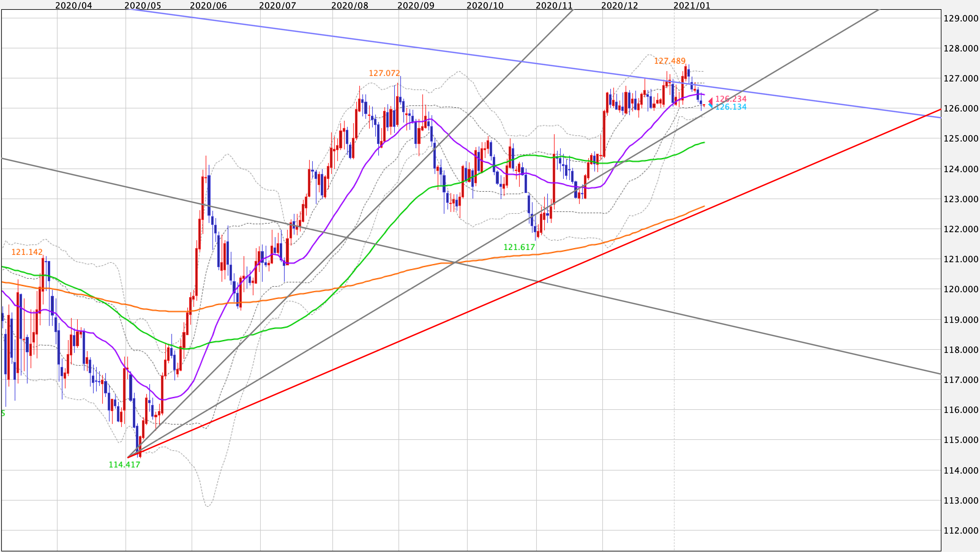
Task: Click the 2020/04 date label
Action: point(74,5)
